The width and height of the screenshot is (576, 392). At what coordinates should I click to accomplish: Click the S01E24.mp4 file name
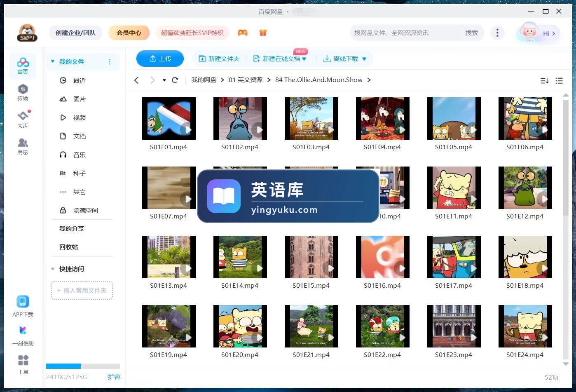point(525,354)
